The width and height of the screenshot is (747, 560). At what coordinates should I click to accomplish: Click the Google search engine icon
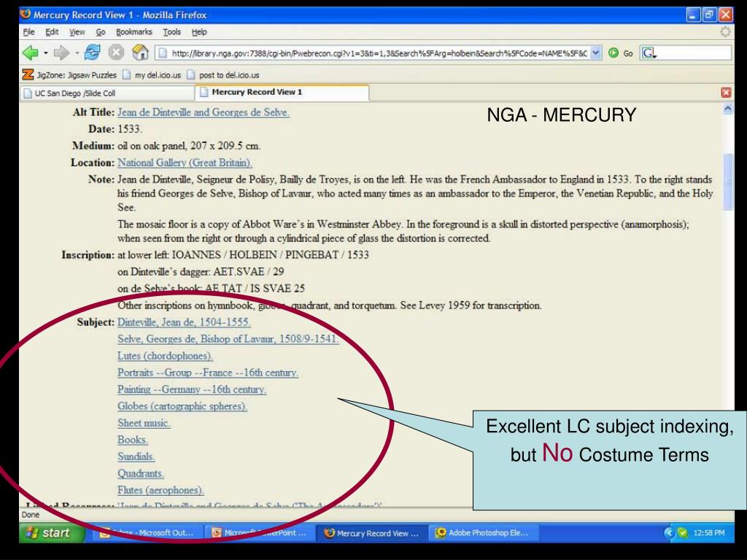pyautogui.click(x=649, y=52)
